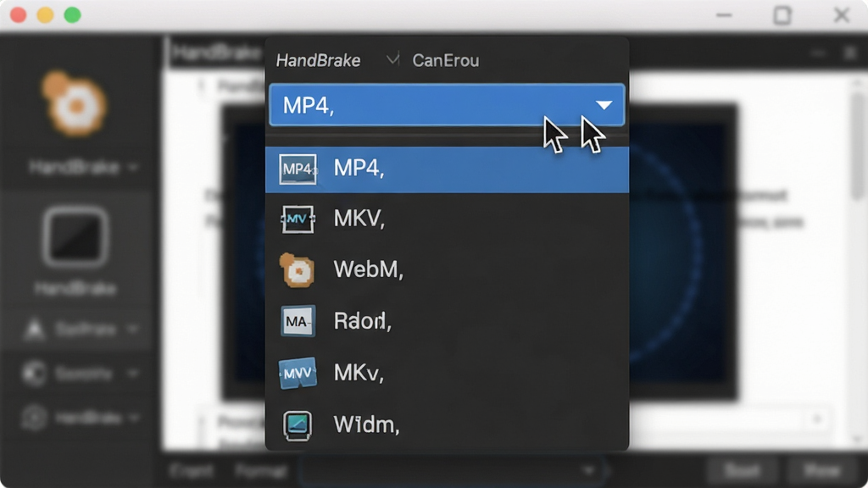Click the MP4 combo box field
Image resolution: width=868 pixels, height=488 pixels.
447,104
